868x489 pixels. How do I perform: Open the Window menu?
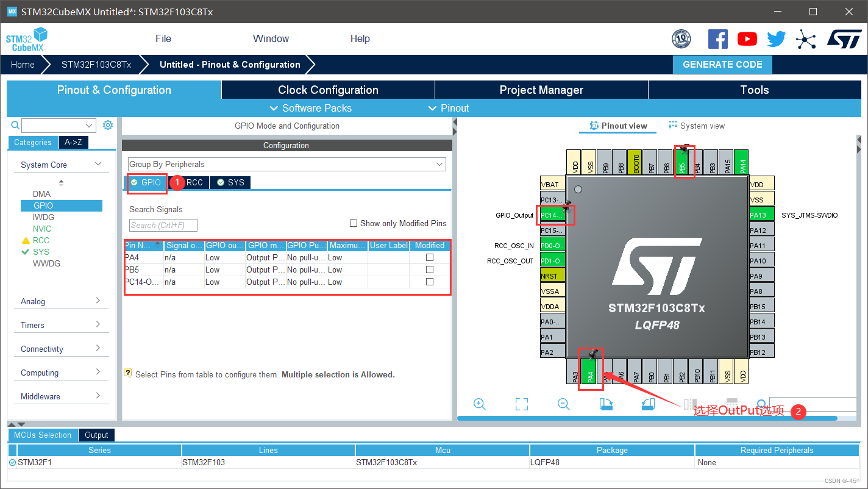pos(271,38)
